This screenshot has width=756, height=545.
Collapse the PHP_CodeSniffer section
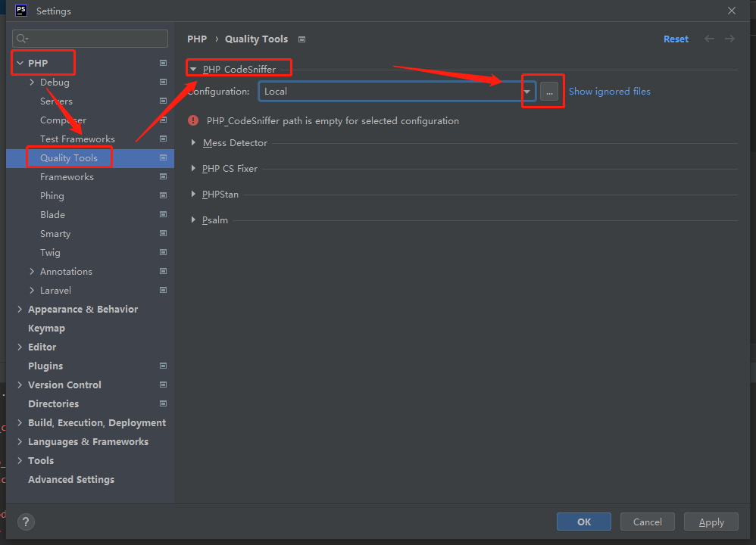[193, 70]
